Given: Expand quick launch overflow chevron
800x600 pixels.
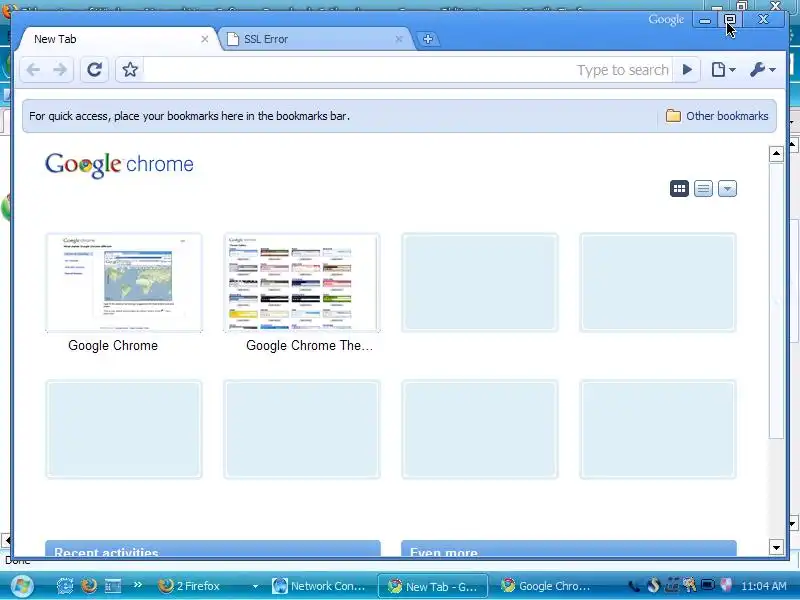Looking at the screenshot, I should (138, 585).
